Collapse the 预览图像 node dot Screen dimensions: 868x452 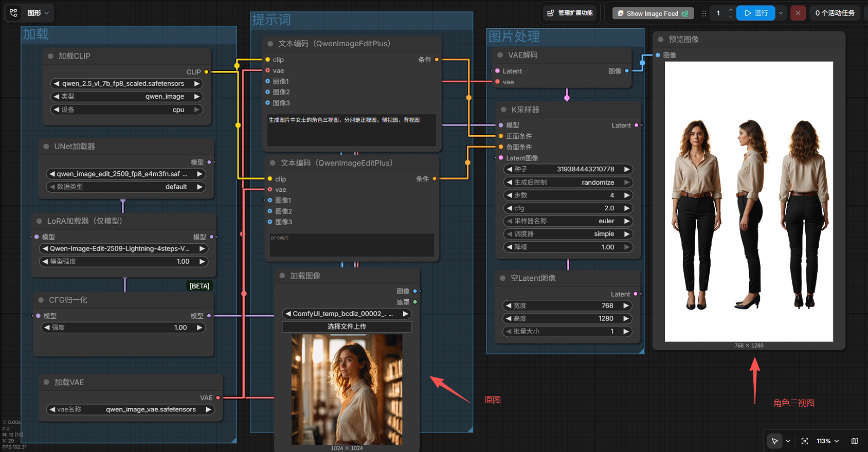coord(661,39)
